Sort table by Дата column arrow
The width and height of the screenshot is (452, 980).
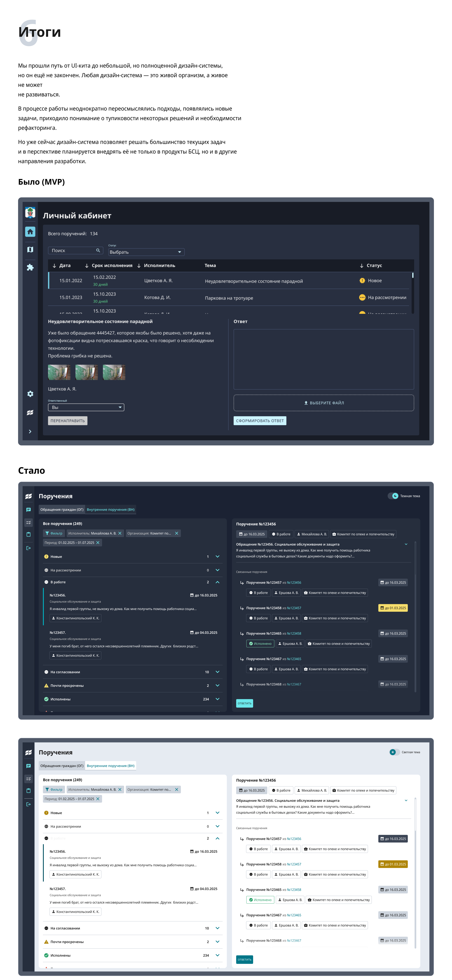click(x=54, y=266)
